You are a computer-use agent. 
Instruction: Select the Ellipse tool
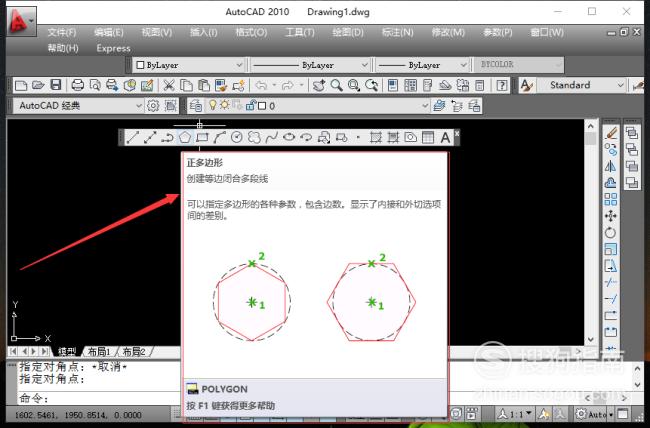point(289,137)
